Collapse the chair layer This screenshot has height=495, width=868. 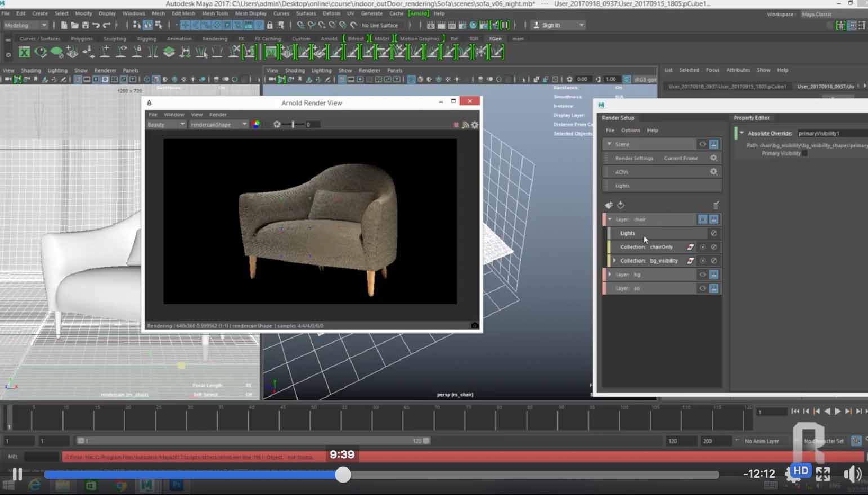coord(610,219)
